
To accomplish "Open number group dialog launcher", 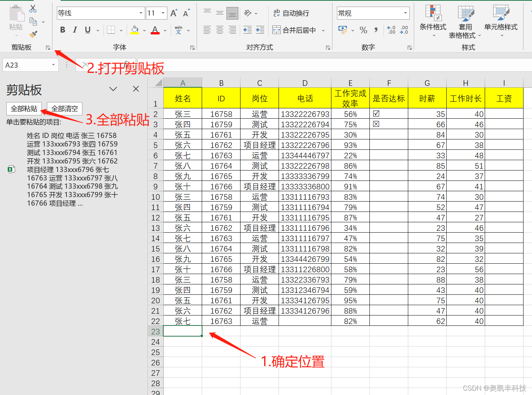I will coord(410,48).
